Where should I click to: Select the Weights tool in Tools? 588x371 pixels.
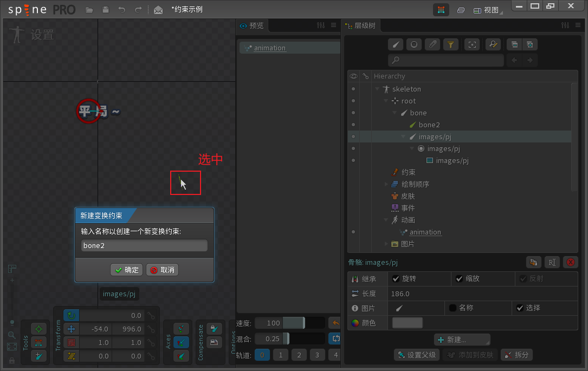tap(38, 342)
